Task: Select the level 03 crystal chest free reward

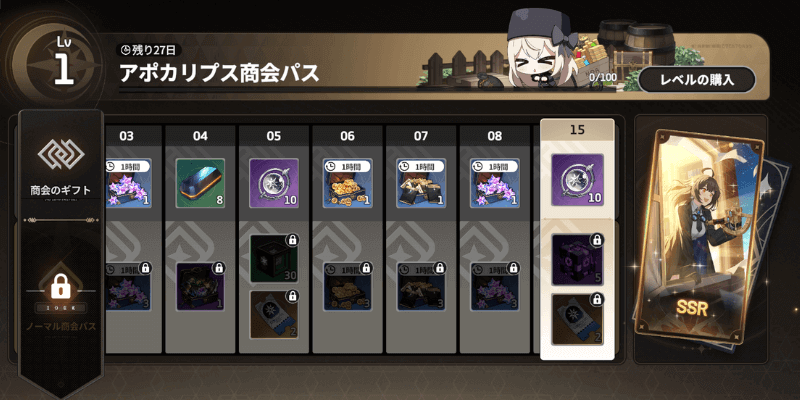Action: click(x=128, y=183)
